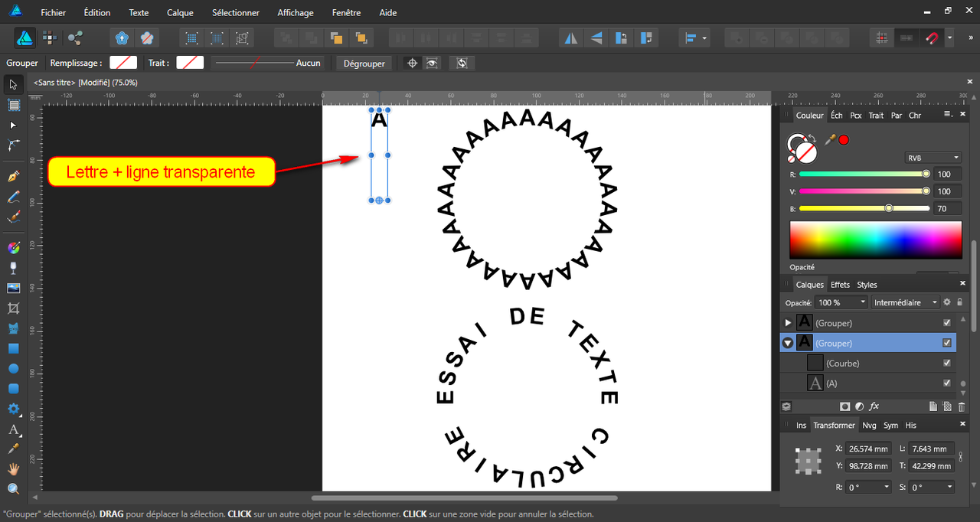Switch to the Export persona

(75, 38)
